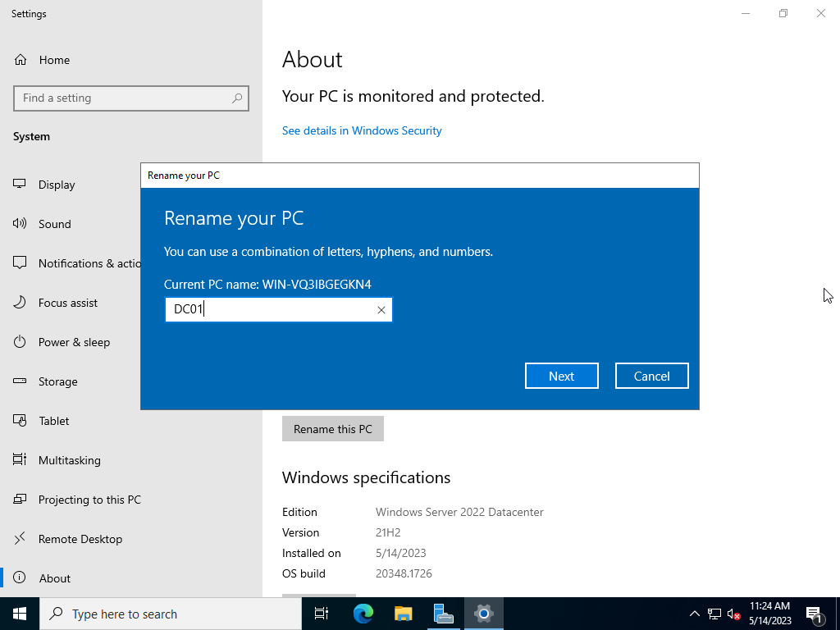
Task: Open Sound settings
Action: coord(55,224)
